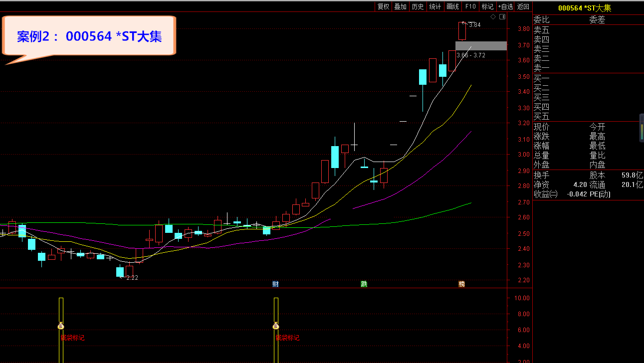Select the 涨幅 change percent label
The width and height of the screenshot is (644, 363).
click(541, 146)
